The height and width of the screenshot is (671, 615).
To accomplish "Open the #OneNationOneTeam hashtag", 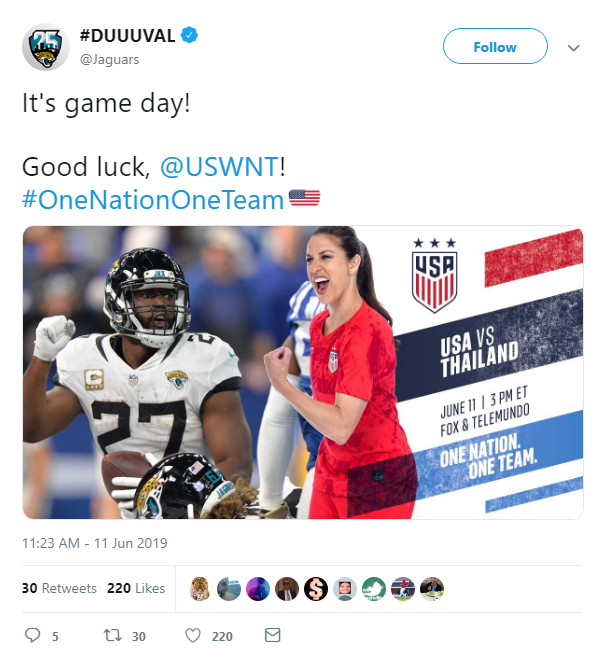I will point(153,199).
